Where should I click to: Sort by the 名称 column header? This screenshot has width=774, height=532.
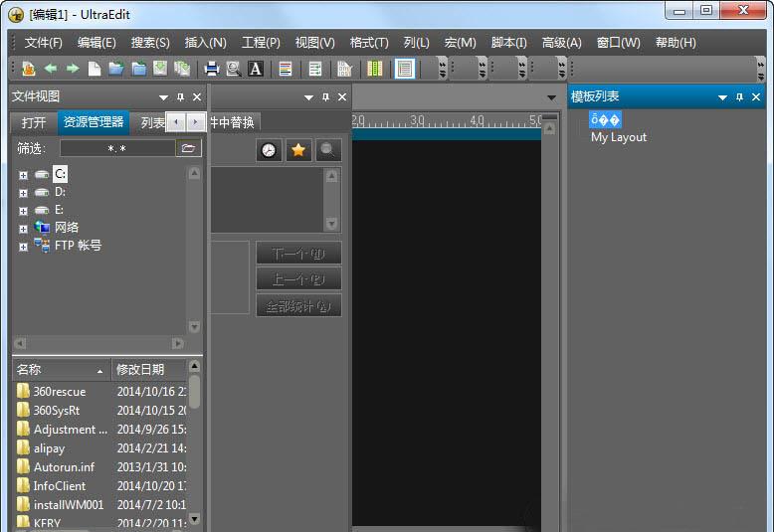click(x=62, y=369)
